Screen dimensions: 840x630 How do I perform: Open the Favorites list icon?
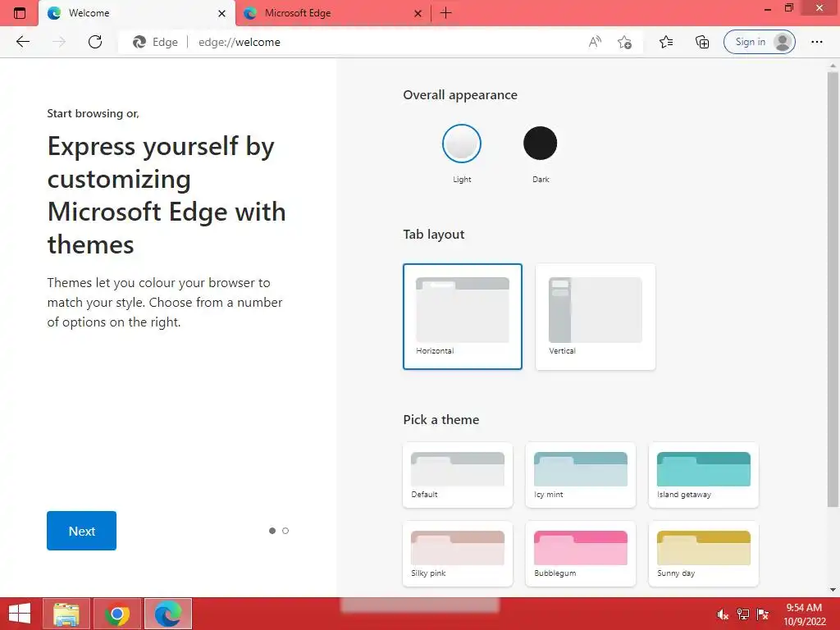click(666, 42)
